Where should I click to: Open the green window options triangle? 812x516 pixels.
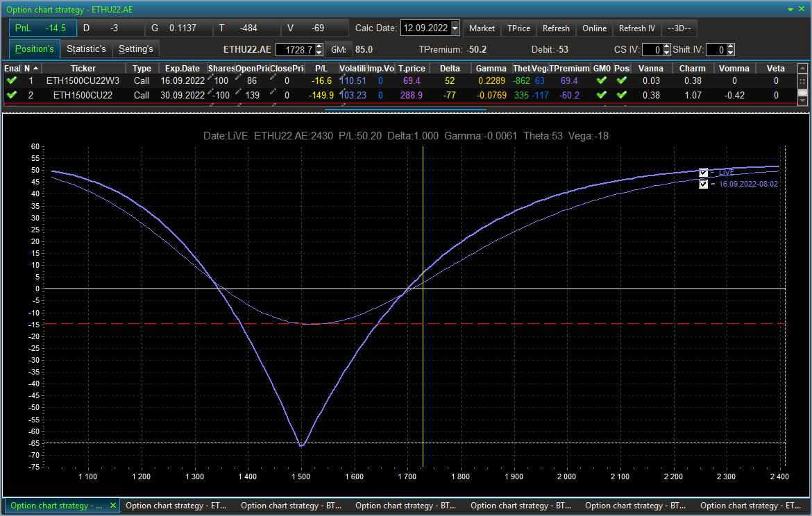[790, 9]
